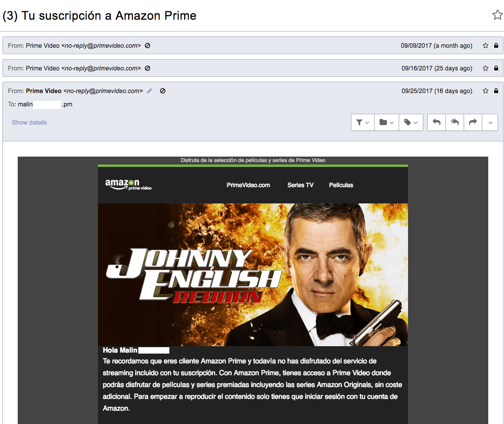Viewport: 504px width, 424px height.
Task: Star the whole conversation at the top right
Action: point(497,15)
